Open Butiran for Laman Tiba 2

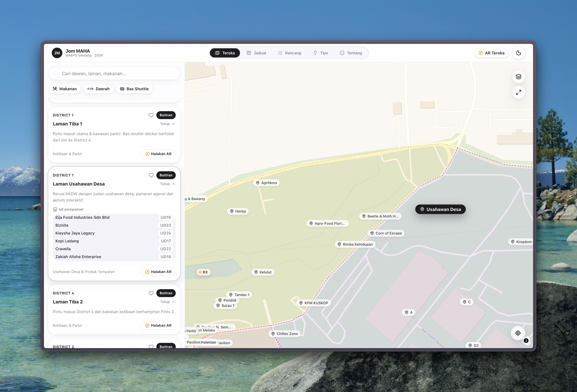click(166, 293)
